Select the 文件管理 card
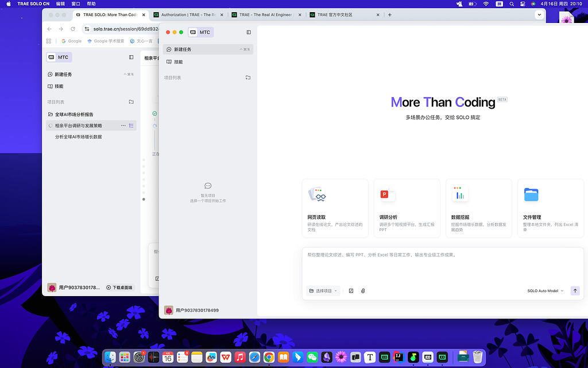 [x=551, y=208]
